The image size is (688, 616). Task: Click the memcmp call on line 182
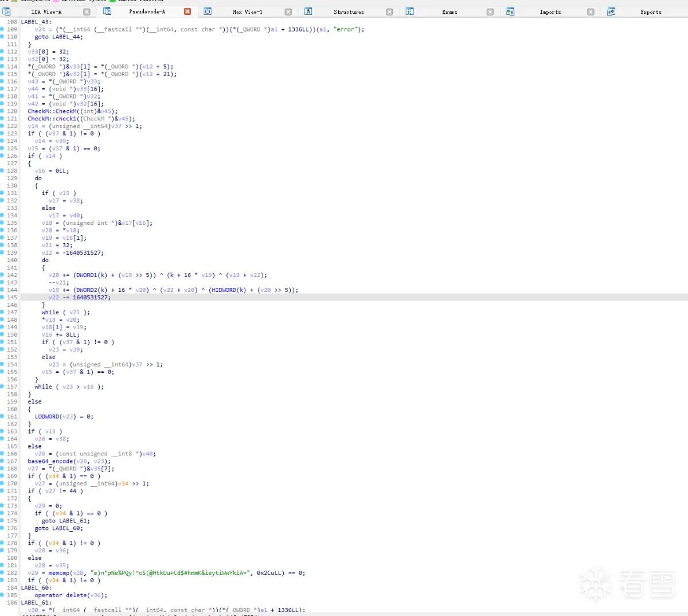[59, 572]
